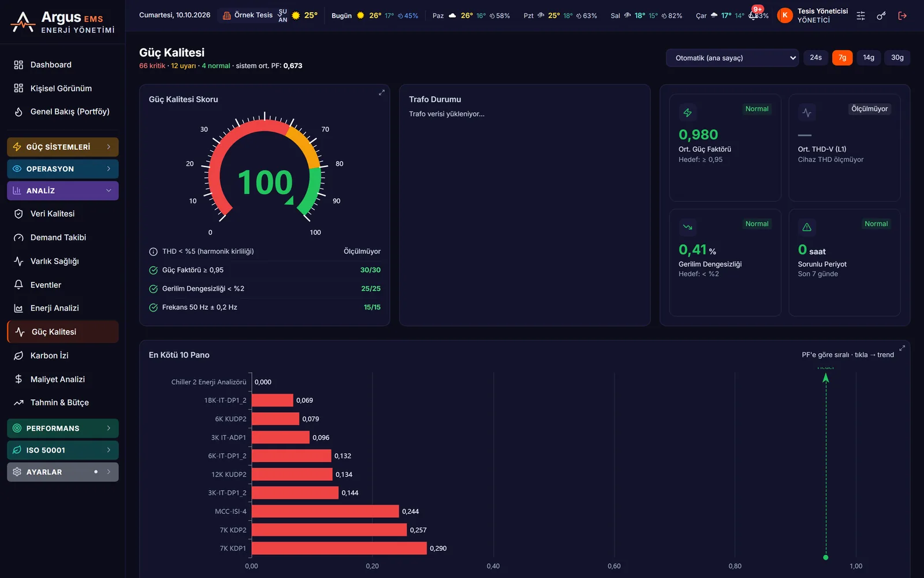
Task: Open Veri Kalitesi page
Action: [x=63, y=214]
